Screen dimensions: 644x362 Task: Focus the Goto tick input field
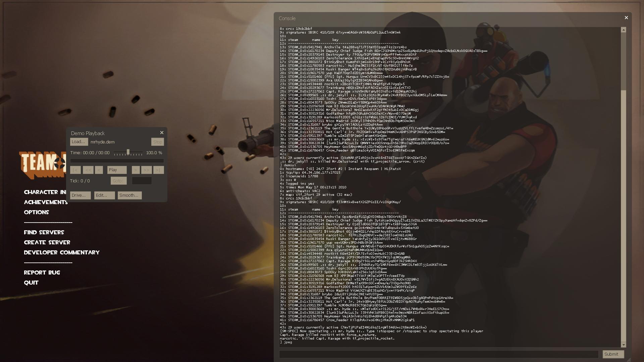tap(142, 181)
